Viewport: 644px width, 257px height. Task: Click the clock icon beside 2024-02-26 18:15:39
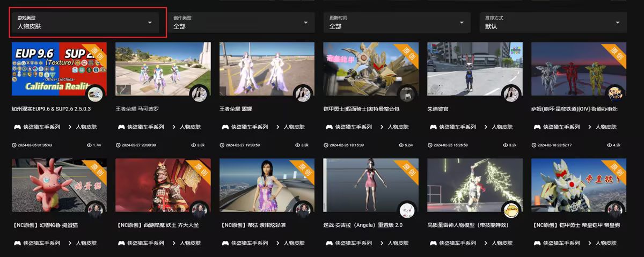pyautogui.click(x=326, y=145)
